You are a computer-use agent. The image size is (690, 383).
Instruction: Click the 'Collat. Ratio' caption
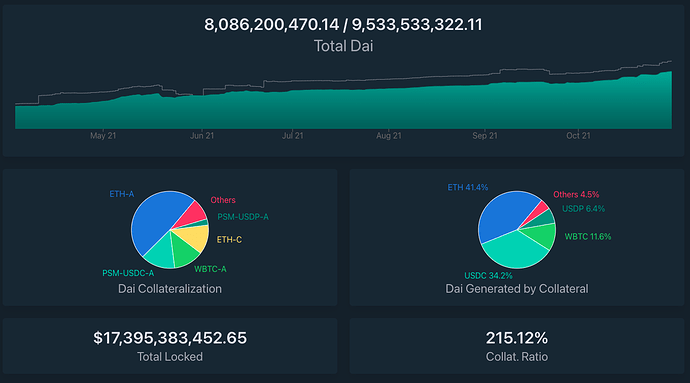(x=517, y=357)
